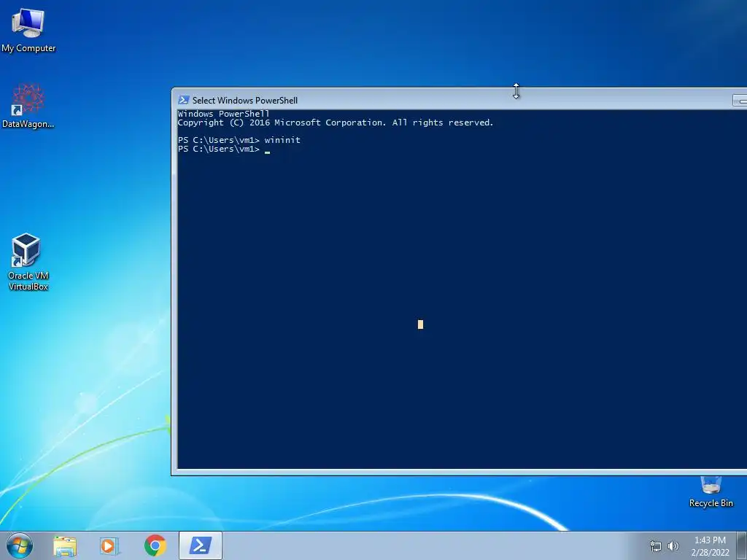Click the 'Windows PowerShell' header line in console
This screenshot has width=747, height=560.
click(x=223, y=114)
